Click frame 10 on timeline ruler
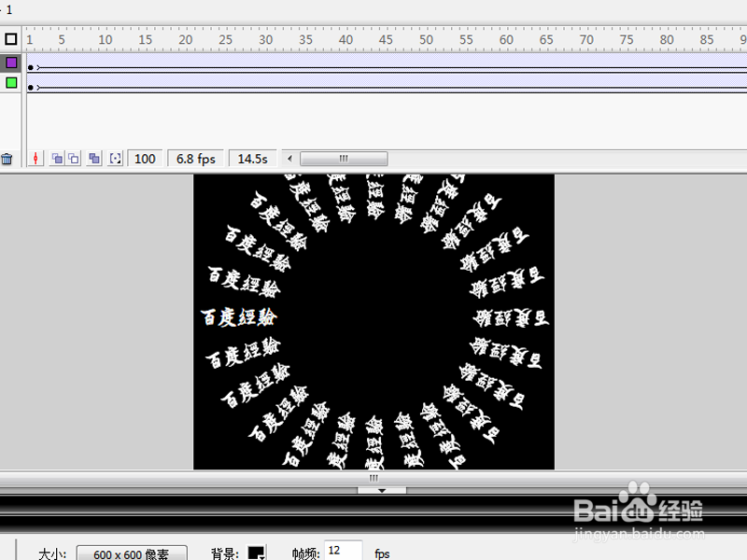 [x=106, y=39]
